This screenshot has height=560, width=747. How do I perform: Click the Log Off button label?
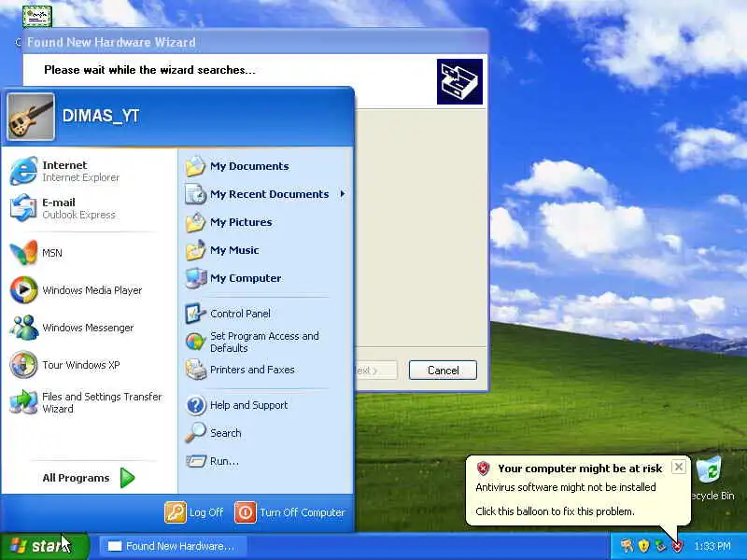pyautogui.click(x=206, y=512)
